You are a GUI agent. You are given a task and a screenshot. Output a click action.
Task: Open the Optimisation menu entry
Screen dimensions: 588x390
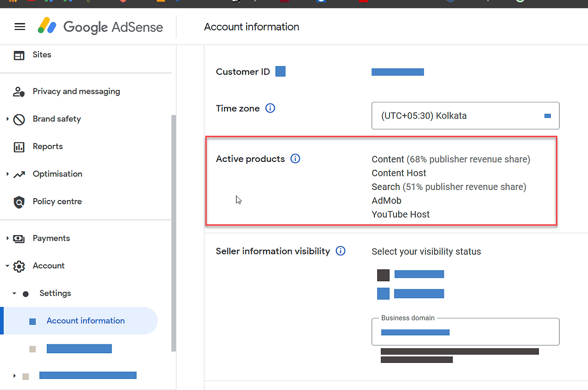pos(57,174)
